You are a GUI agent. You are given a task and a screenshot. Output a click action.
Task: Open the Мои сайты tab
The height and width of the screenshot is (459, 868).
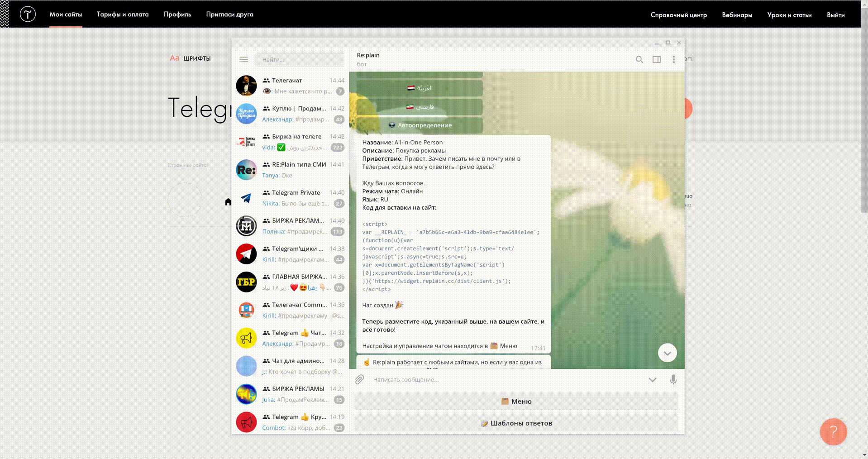coord(66,14)
